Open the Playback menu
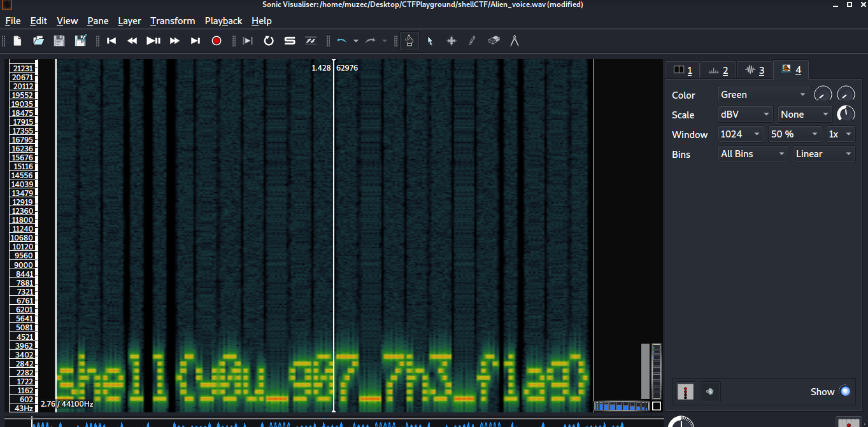868x427 pixels. pos(224,21)
